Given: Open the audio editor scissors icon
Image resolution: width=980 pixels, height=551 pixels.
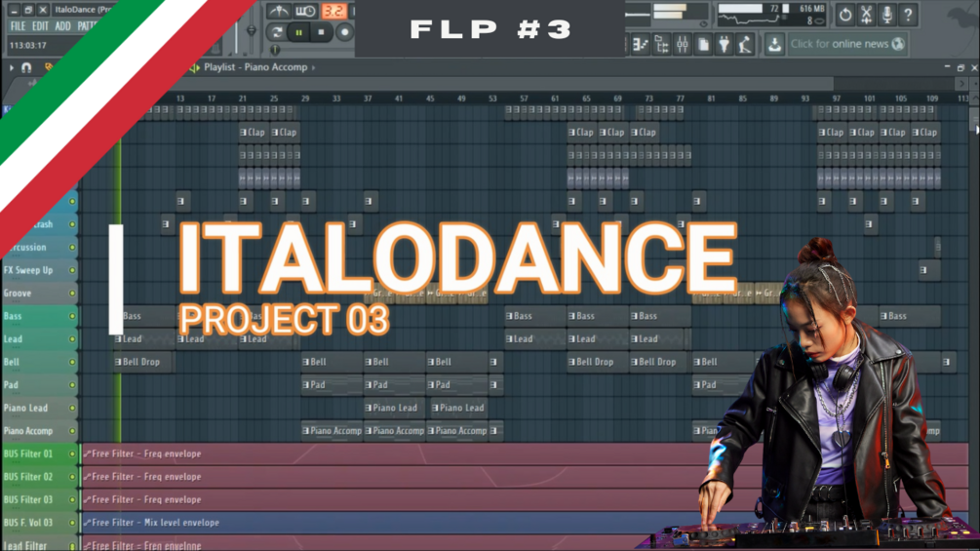Looking at the screenshot, I should pyautogui.click(x=866, y=15).
